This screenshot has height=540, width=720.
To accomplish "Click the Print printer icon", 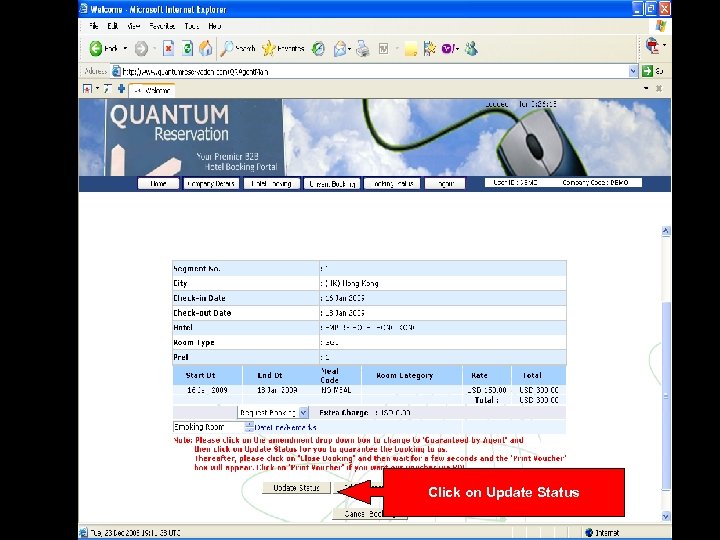I will coord(363,48).
